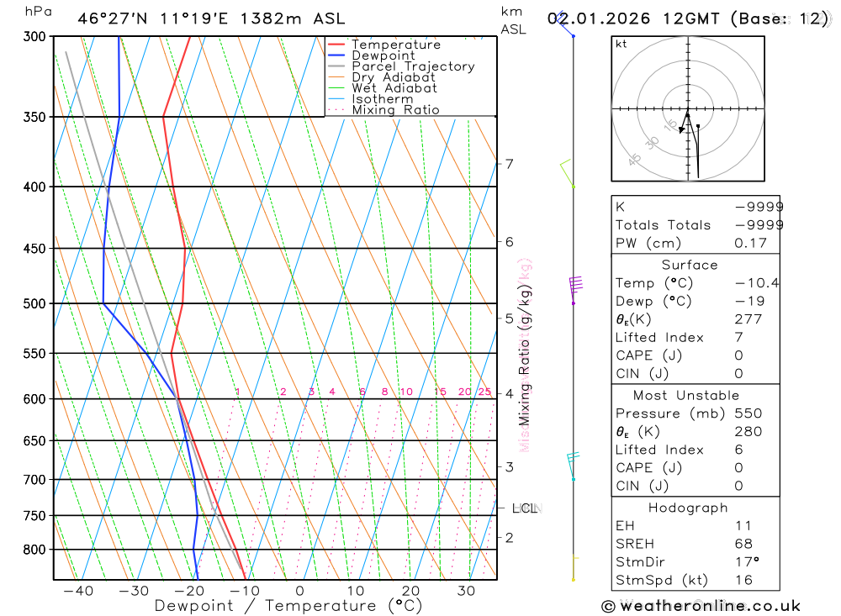
Task: Click the 450 pressure level label
Action: 34,249
